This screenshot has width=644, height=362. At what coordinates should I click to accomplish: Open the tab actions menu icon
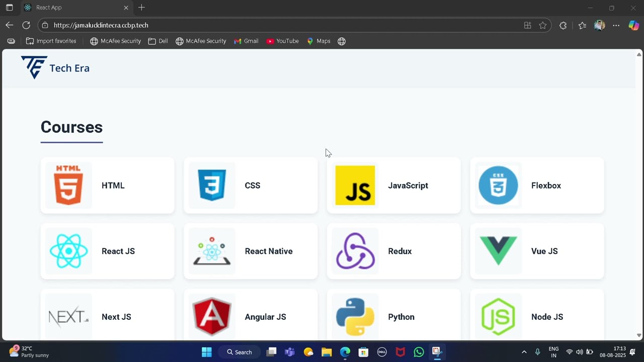[9, 8]
